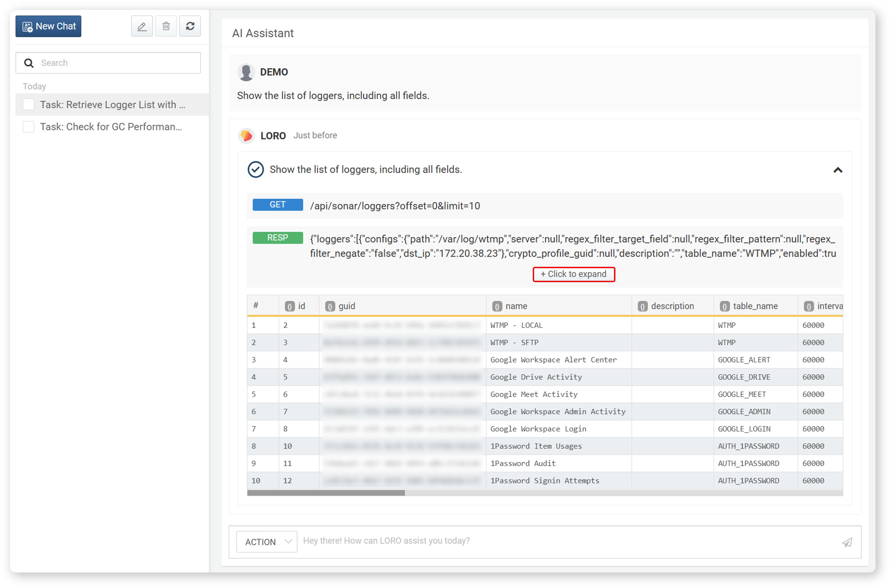Screen dimensions: 891x588
Task: Click the GOOGLE_MEET table_name cell
Action: (756, 394)
